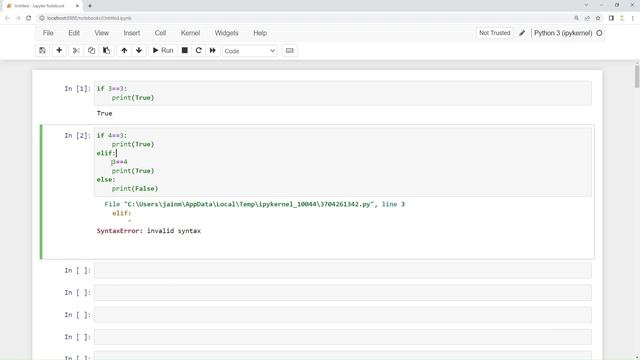
Task: Click the True output of cell 1
Action: pyautogui.click(x=104, y=113)
